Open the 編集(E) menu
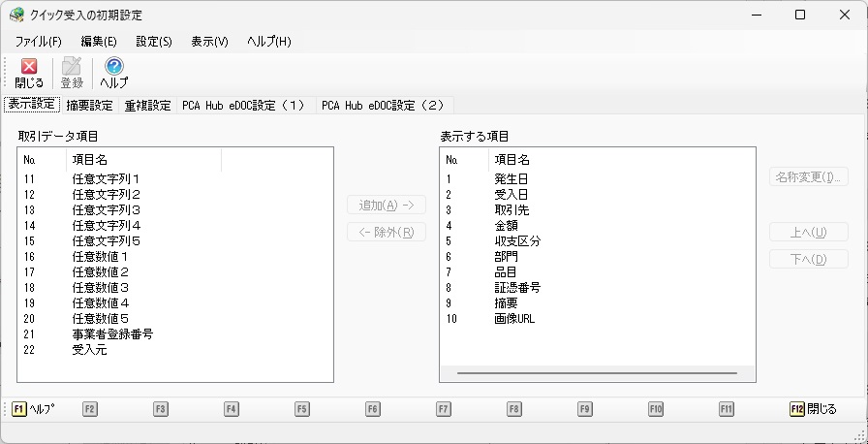868x444 pixels. (99, 42)
